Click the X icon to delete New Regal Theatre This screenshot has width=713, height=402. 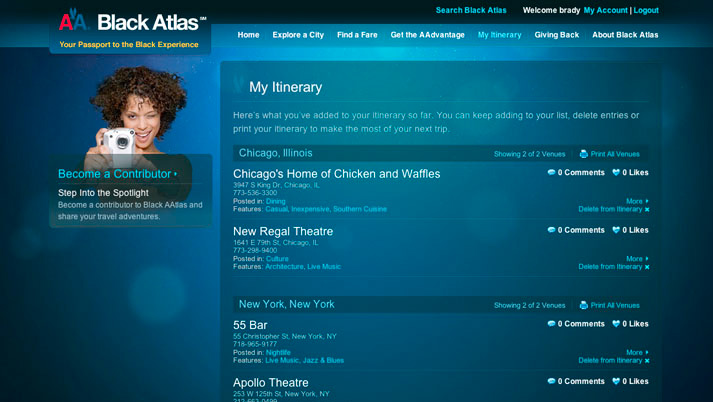pyautogui.click(x=647, y=267)
